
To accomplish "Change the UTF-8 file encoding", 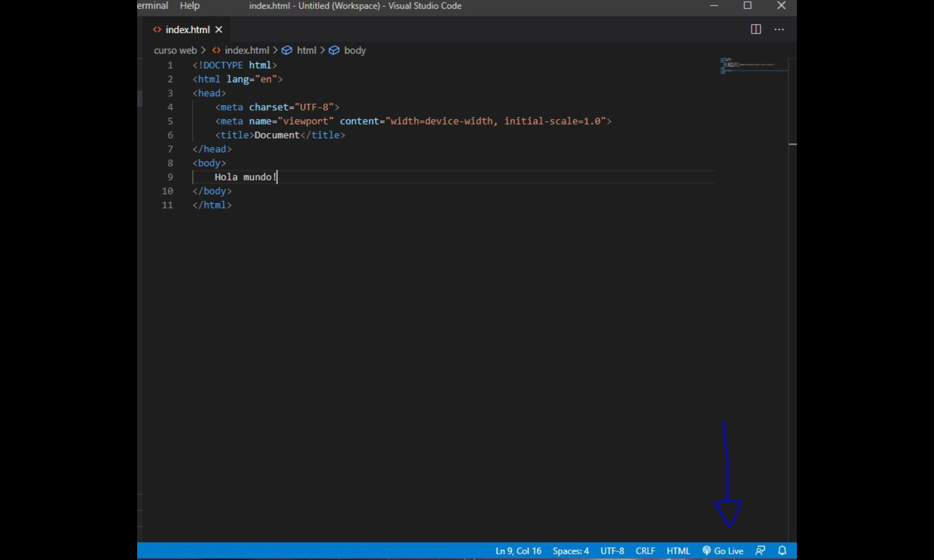I will pyautogui.click(x=612, y=551).
